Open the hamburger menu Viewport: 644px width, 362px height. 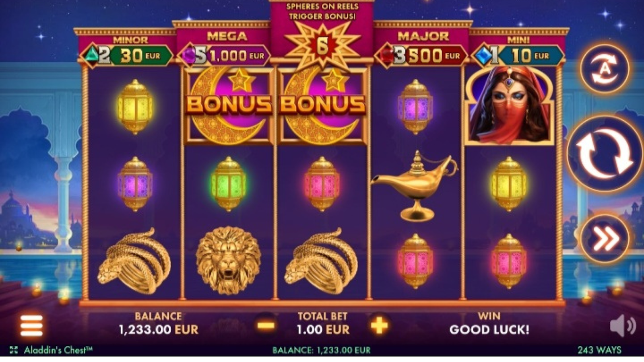click(x=31, y=325)
